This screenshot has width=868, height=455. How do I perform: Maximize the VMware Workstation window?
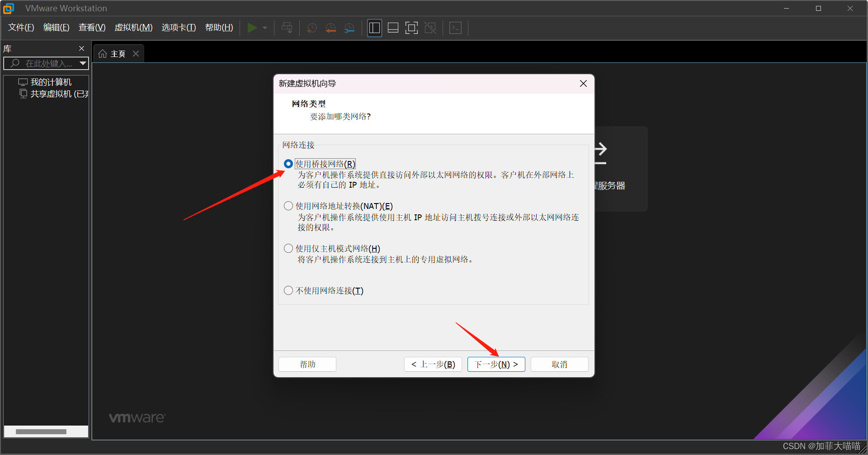click(x=818, y=8)
